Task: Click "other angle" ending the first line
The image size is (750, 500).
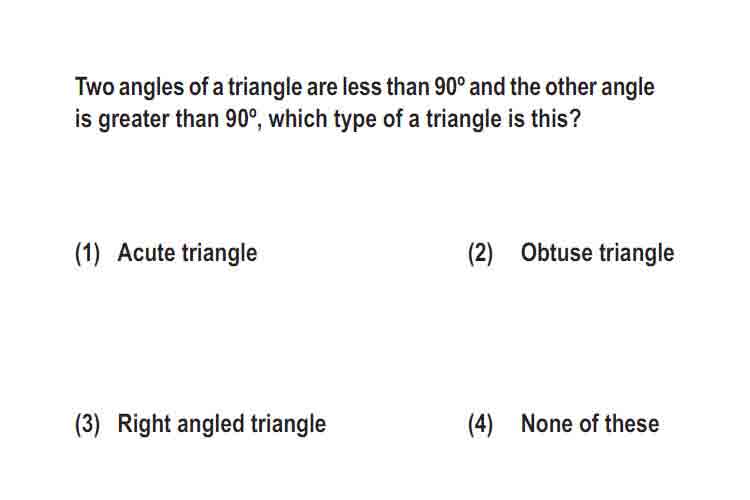Action: [600, 88]
